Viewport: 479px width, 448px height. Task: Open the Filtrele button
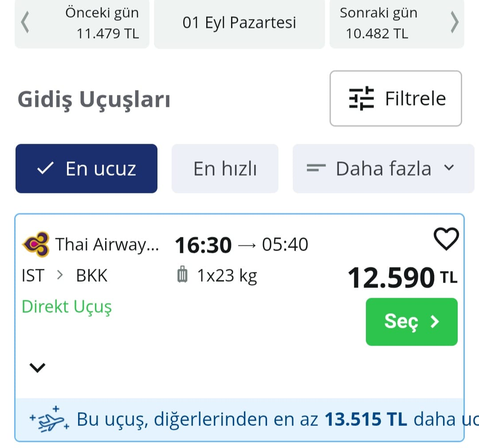(x=396, y=98)
